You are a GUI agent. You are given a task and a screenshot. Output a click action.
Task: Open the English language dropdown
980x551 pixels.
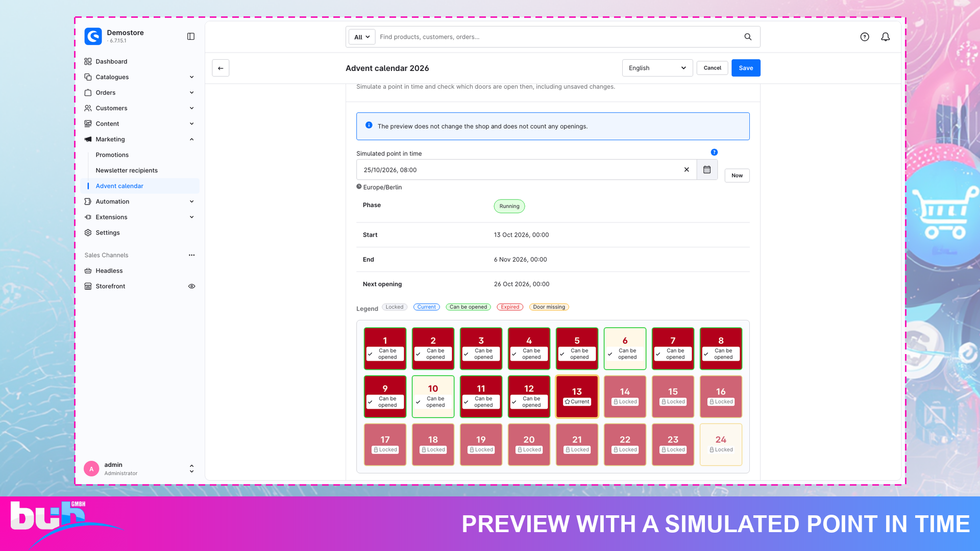(x=657, y=68)
